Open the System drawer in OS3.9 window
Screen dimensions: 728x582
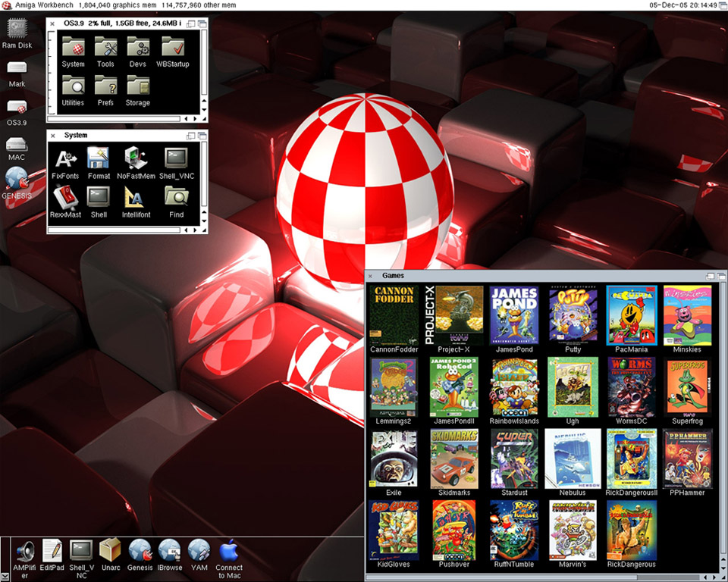[74, 48]
